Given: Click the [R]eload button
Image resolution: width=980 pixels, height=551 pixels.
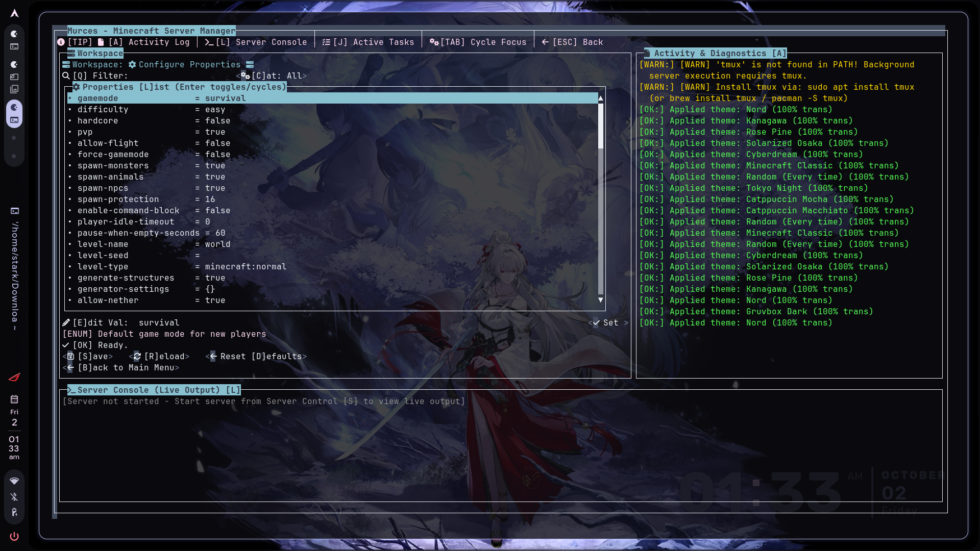Looking at the screenshot, I should coord(159,357).
